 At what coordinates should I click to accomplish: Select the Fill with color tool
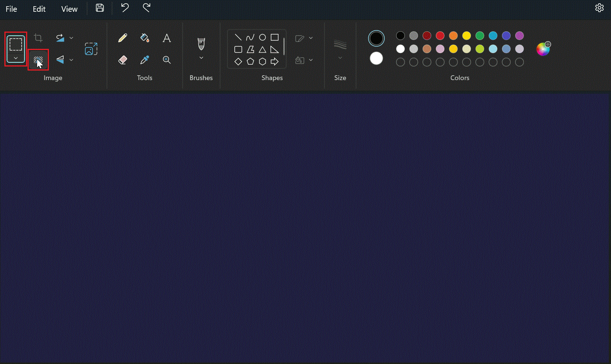[144, 37]
